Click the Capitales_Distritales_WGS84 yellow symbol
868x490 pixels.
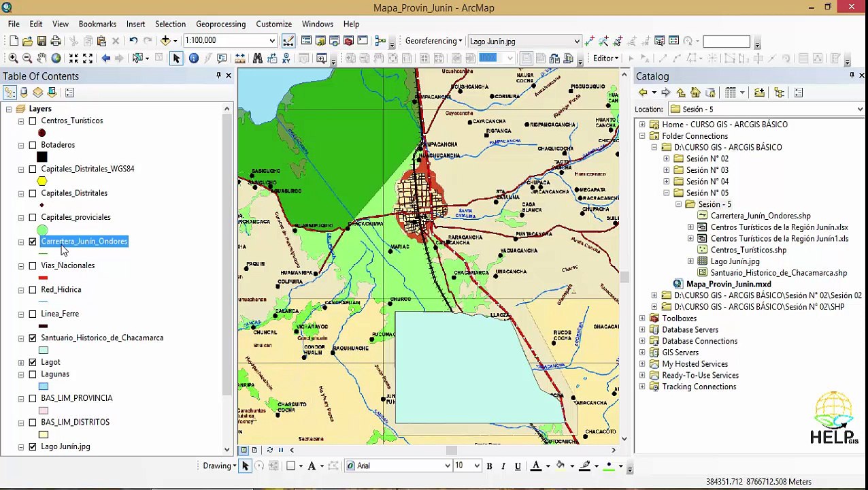[42, 181]
